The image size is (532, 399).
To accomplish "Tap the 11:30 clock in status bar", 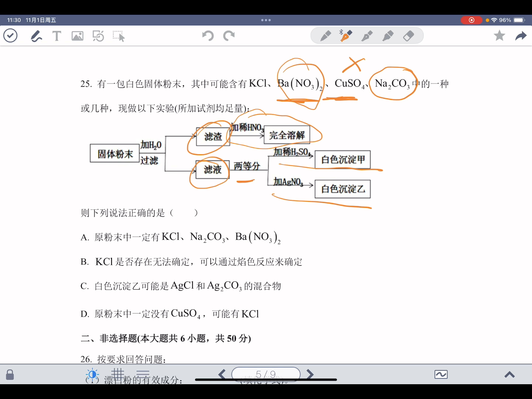I will coord(14,20).
